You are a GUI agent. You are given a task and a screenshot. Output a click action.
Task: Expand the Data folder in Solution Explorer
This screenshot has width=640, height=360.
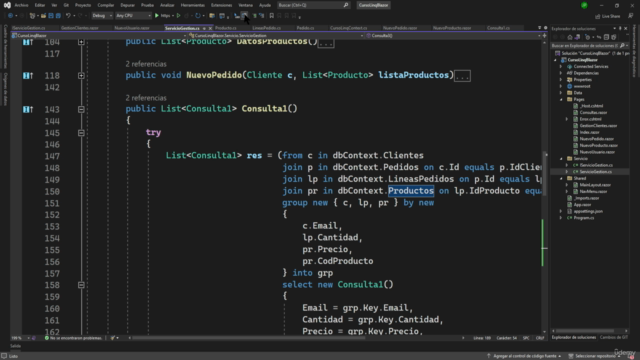[560, 93]
